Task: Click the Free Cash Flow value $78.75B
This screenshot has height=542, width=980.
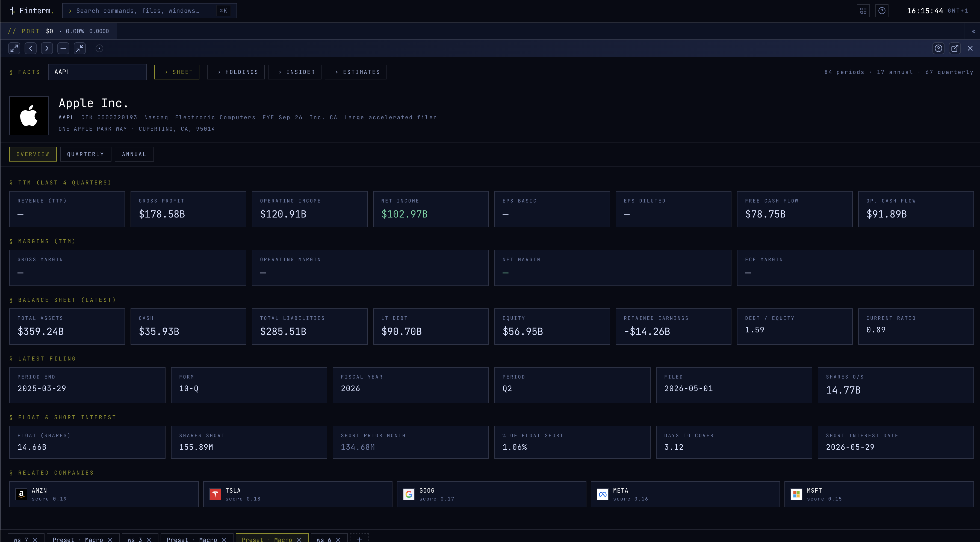Action: tap(765, 214)
